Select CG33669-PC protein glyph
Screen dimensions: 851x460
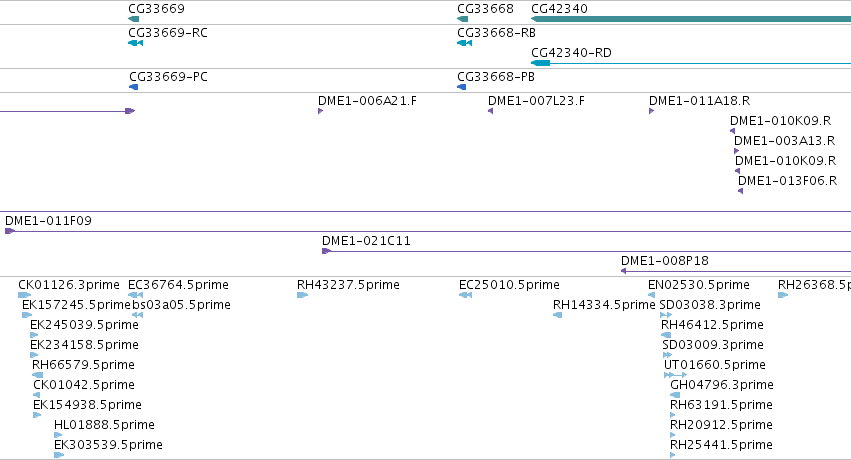(134, 87)
